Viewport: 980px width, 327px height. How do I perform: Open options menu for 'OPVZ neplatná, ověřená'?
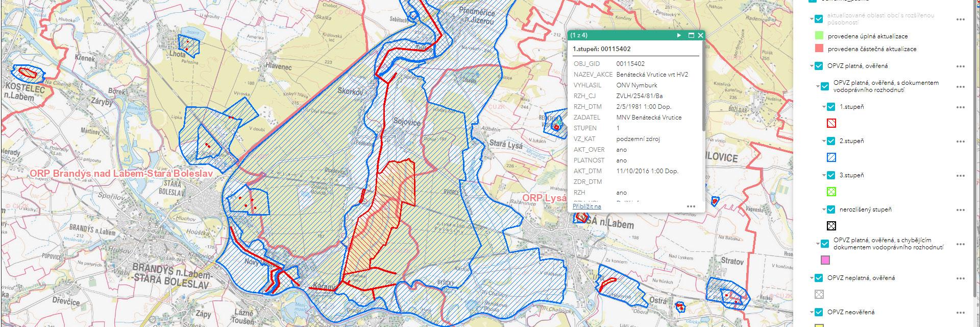click(961, 278)
